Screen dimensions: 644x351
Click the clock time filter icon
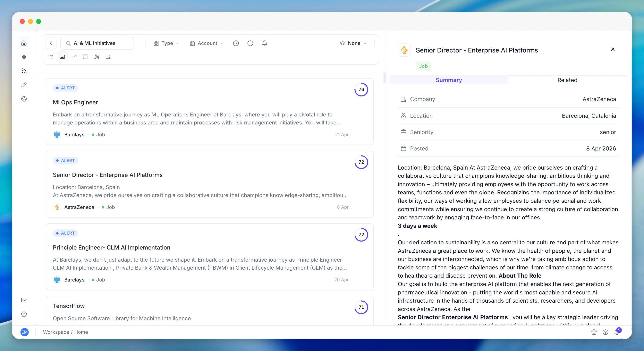click(x=236, y=43)
